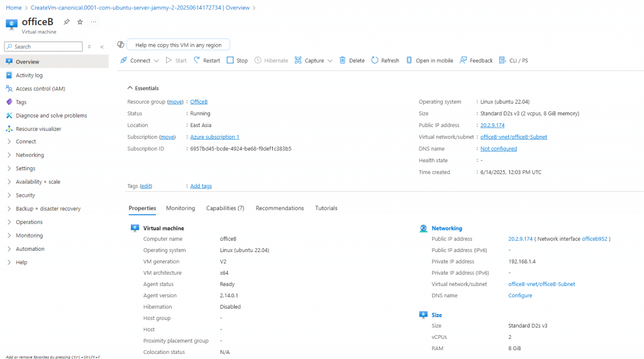Switch to the Capabilities (7) tab
644x359 pixels.
click(225, 208)
